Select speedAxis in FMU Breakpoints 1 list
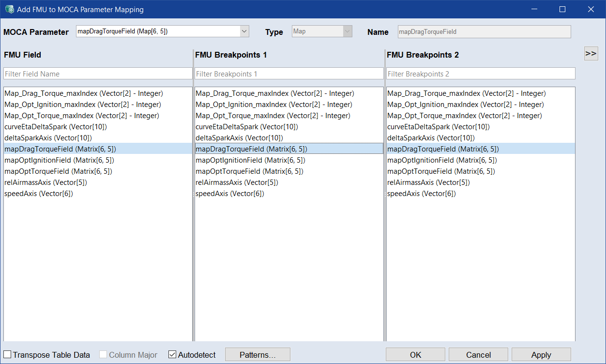606x364 pixels. pos(230,194)
